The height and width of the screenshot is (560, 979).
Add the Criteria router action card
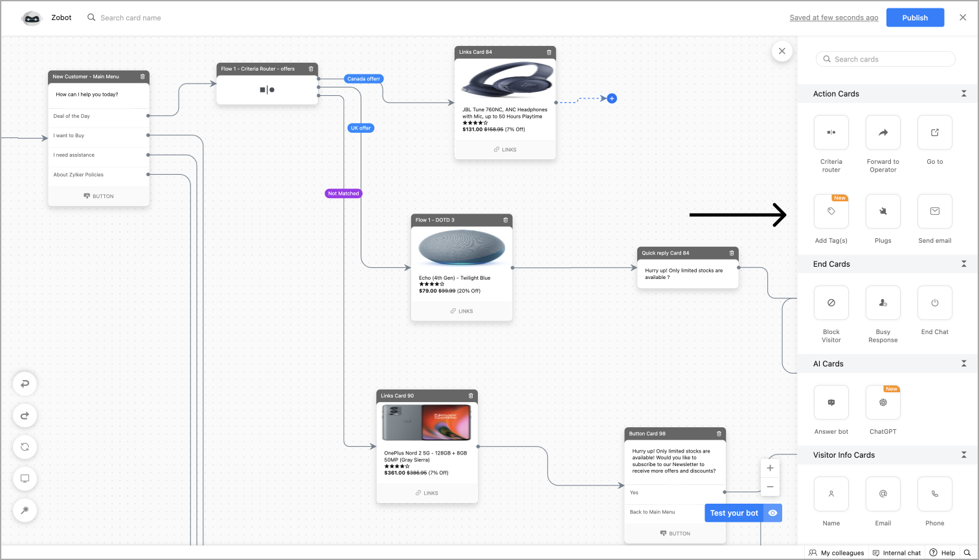pos(831,133)
